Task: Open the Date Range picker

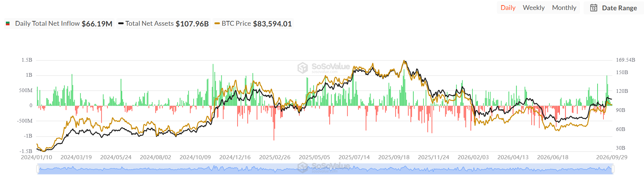Action: pyautogui.click(x=614, y=8)
